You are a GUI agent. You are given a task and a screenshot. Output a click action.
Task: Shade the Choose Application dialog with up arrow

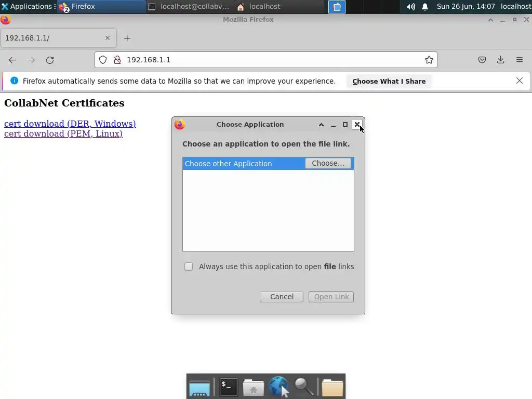point(321,125)
